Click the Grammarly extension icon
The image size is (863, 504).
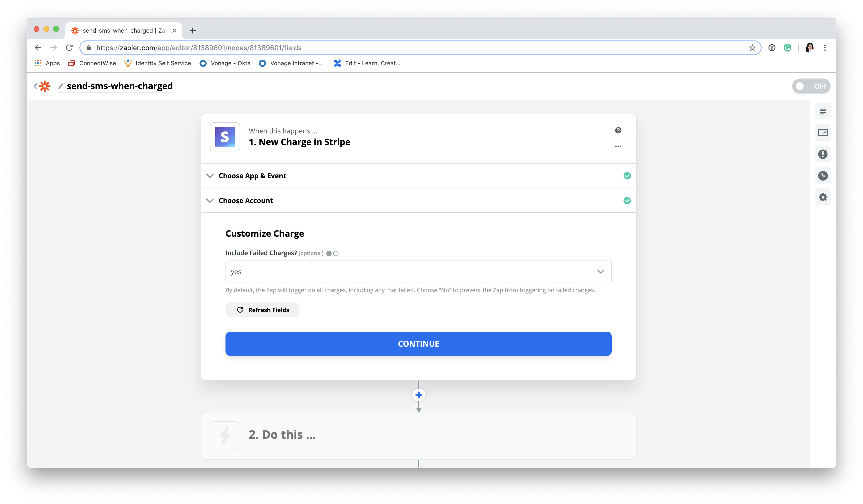787,48
